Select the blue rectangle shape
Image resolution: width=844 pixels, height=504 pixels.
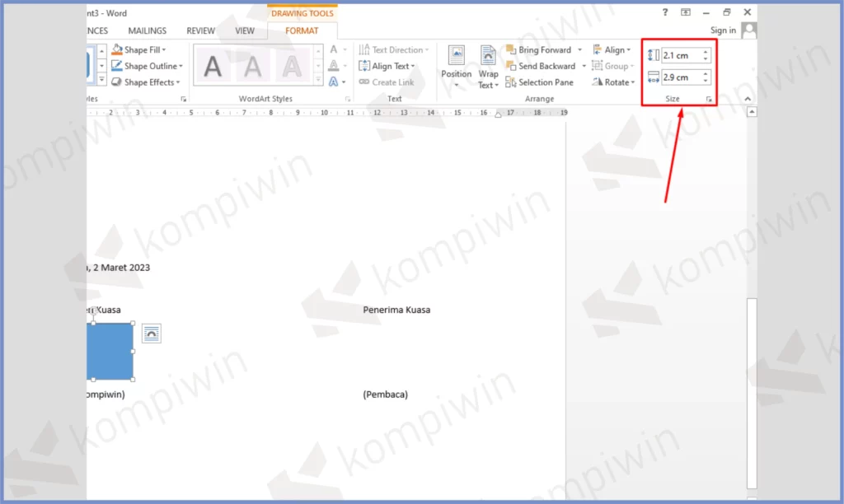pos(110,352)
